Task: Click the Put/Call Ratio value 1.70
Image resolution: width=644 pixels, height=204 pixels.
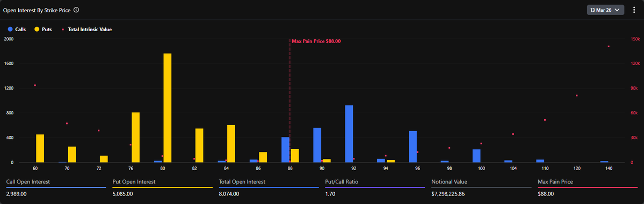Action: [x=330, y=194]
